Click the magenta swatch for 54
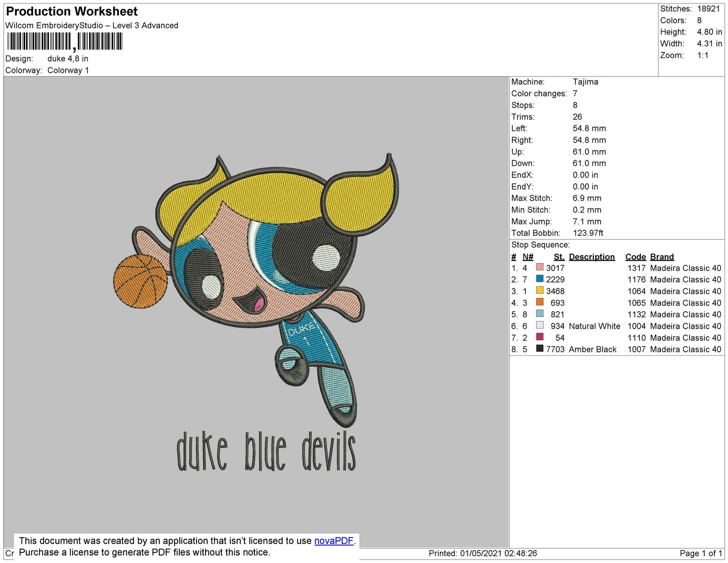 (x=540, y=337)
